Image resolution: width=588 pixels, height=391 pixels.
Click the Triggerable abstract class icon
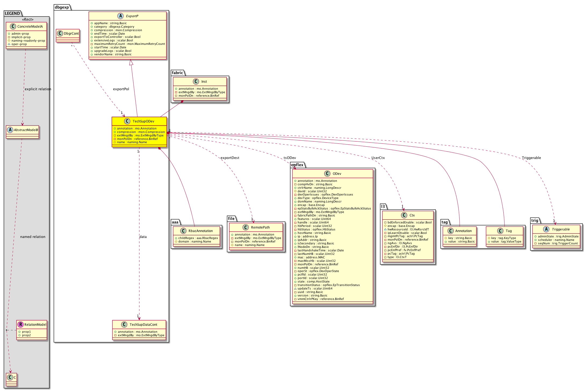click(x=546, y=229)
